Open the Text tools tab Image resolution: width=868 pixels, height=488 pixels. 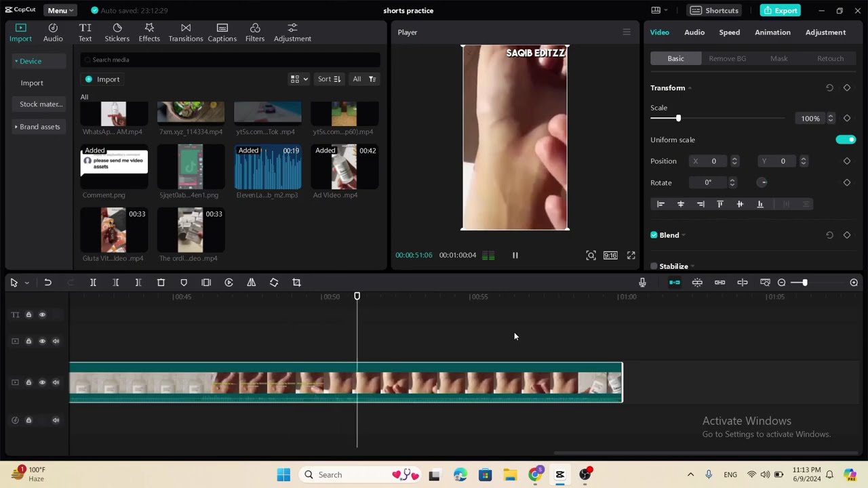click(85, 33)
